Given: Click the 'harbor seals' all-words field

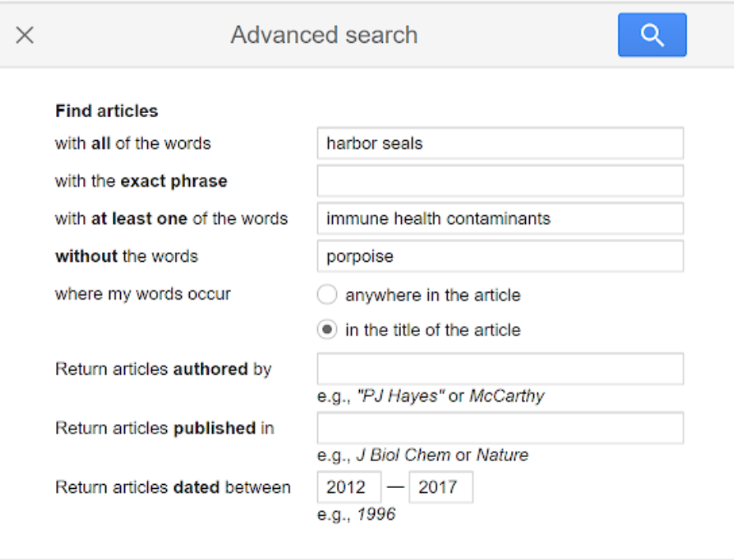Looking at the screenshot, I should [x=500, y=143].
